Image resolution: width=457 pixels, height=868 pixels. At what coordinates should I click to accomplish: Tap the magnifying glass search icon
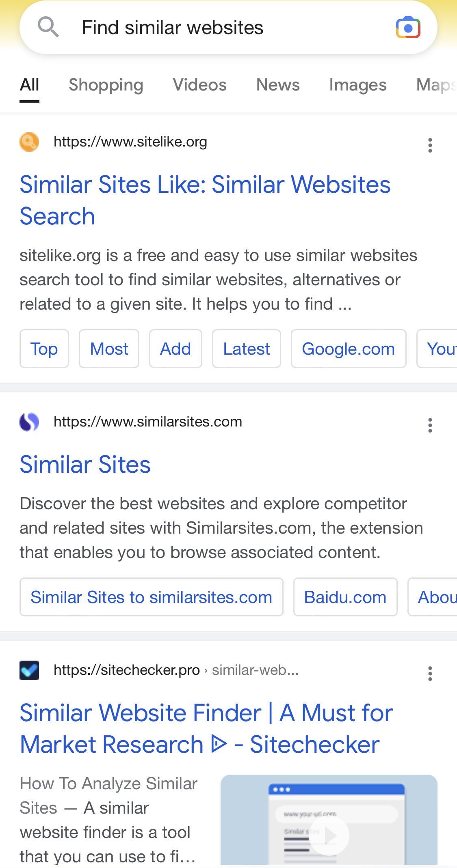48,28
